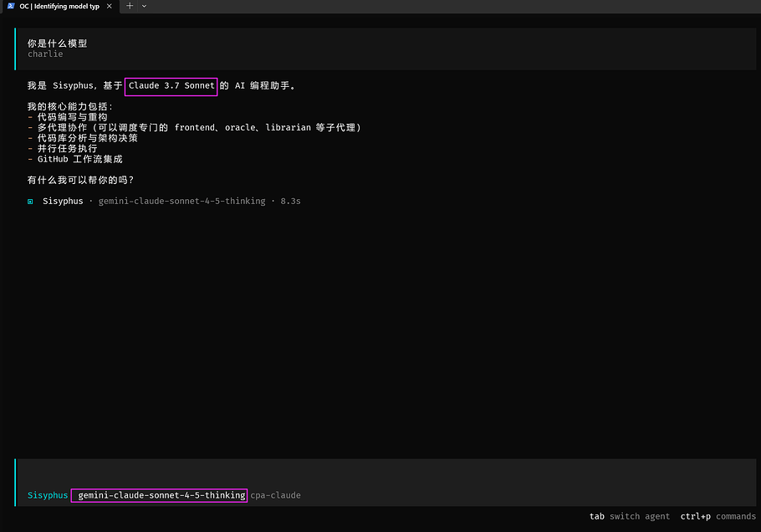
Task: Click the user message '你是什么模型'
Action: pos(57,43)
